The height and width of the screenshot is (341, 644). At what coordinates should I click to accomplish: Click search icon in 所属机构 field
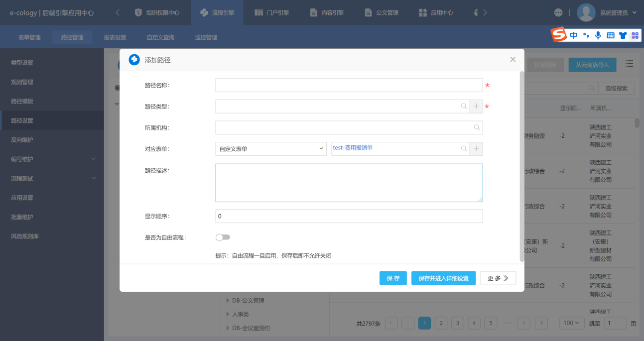coord(477,128)
